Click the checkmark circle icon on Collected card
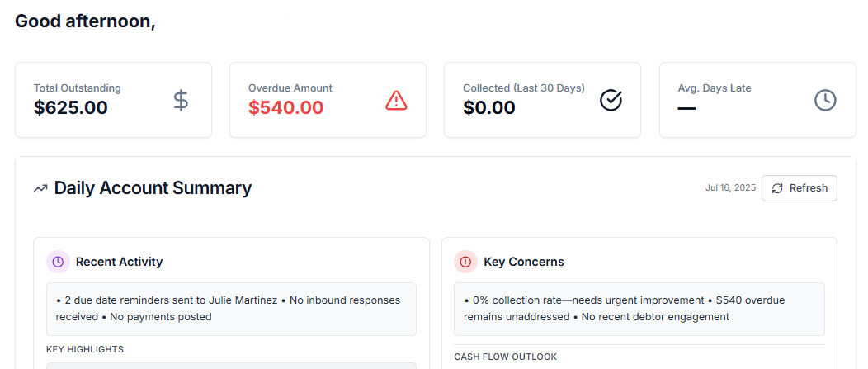 (611, 101)
